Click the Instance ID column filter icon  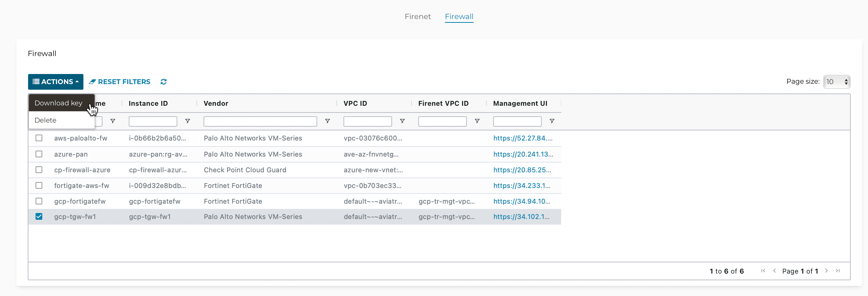point(187,121)
